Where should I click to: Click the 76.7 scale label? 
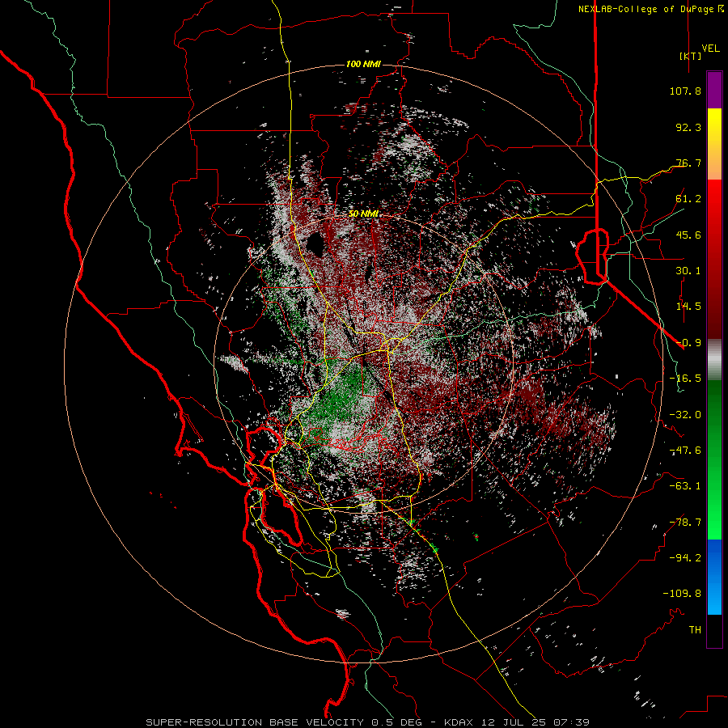688,163
